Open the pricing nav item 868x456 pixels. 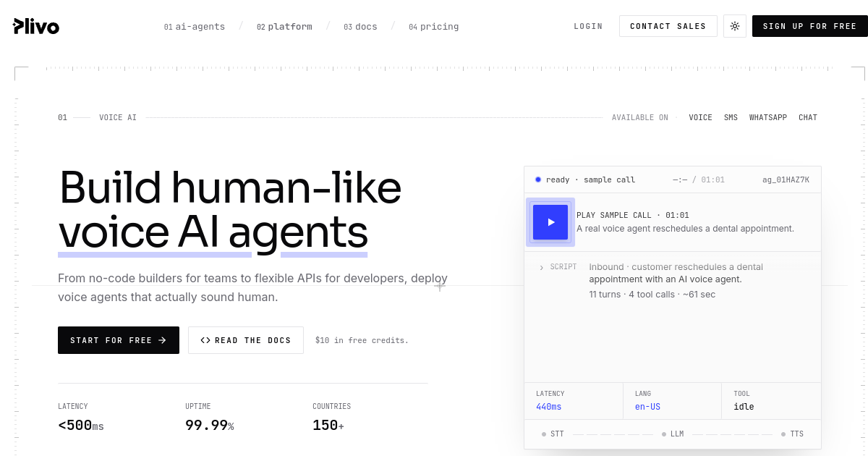click(x=433, y=27)
